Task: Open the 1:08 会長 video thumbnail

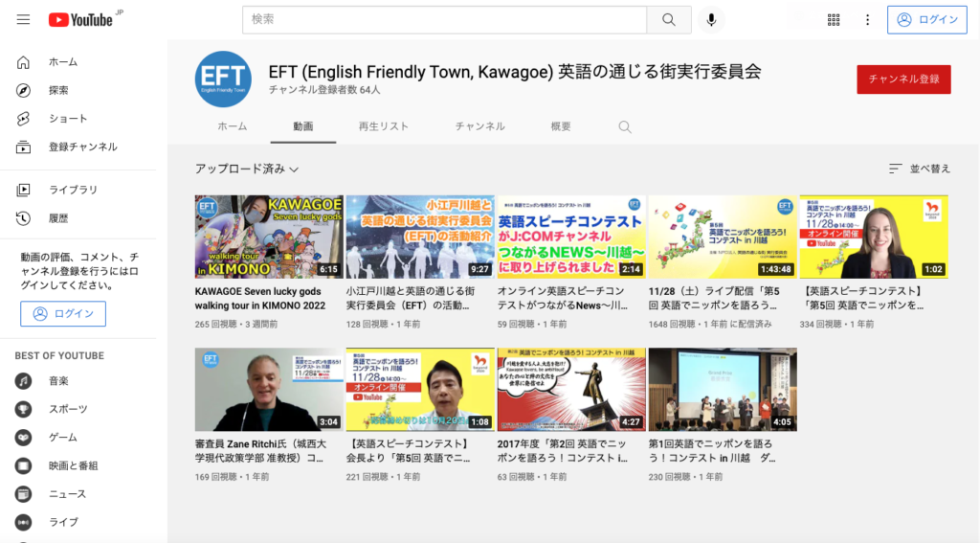Action: click(x=420, y=389)
